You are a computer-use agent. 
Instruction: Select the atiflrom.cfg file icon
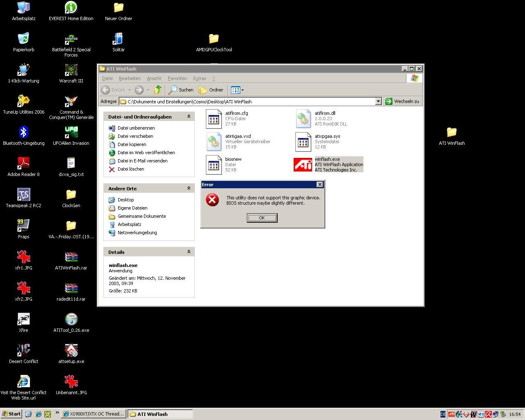(214, 119)
